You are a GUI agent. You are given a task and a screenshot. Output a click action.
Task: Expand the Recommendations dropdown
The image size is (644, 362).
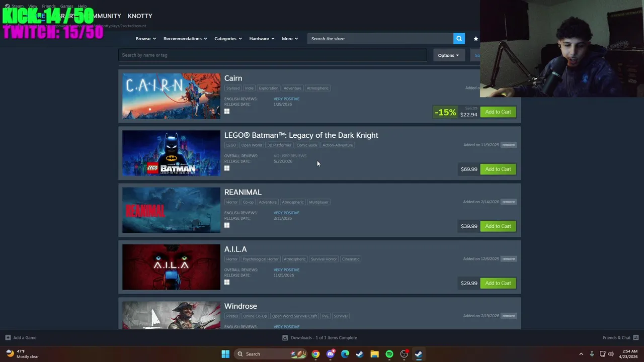pos(185,39)
